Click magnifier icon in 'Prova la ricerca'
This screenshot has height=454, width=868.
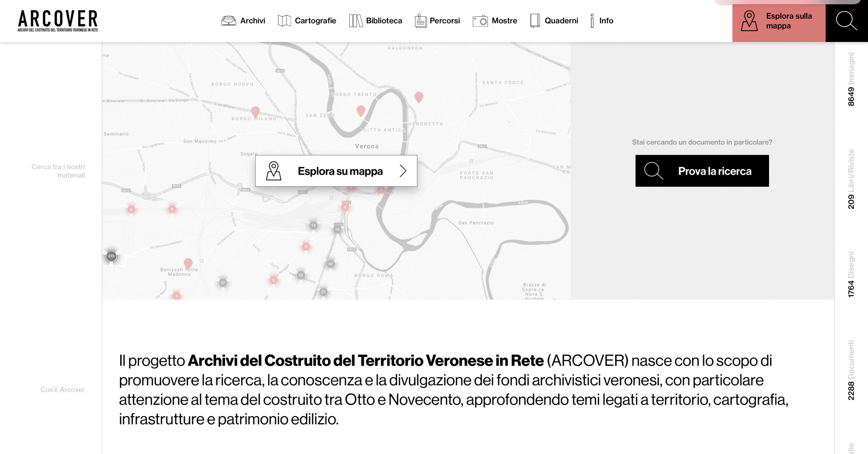[x=654, y=171]
